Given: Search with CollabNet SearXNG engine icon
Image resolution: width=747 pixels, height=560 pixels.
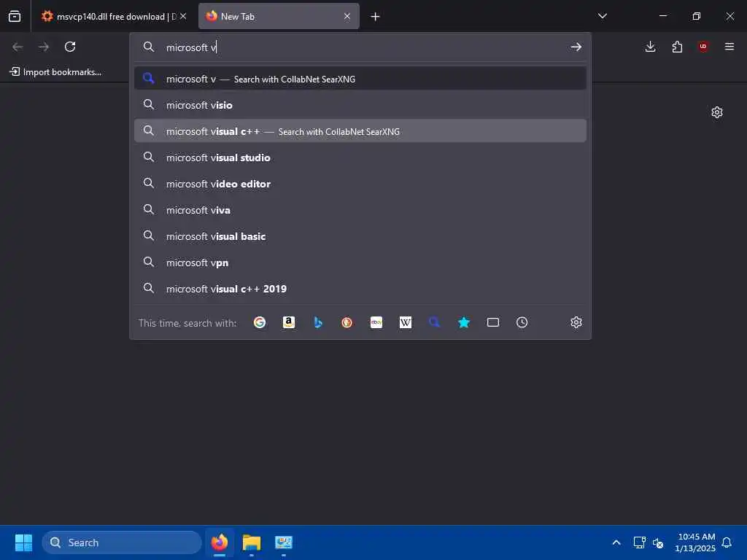Looking at the screenshot, I should [435, 322].
